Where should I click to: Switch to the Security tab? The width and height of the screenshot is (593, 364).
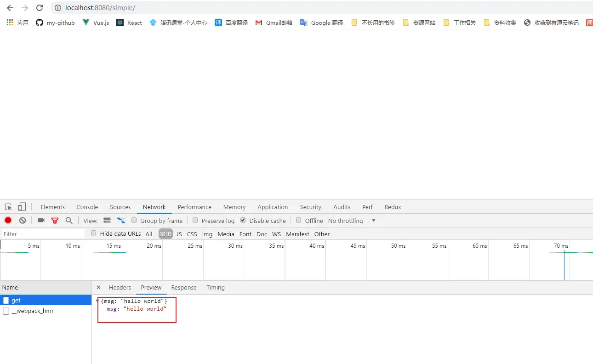click(x=310, y=207)
